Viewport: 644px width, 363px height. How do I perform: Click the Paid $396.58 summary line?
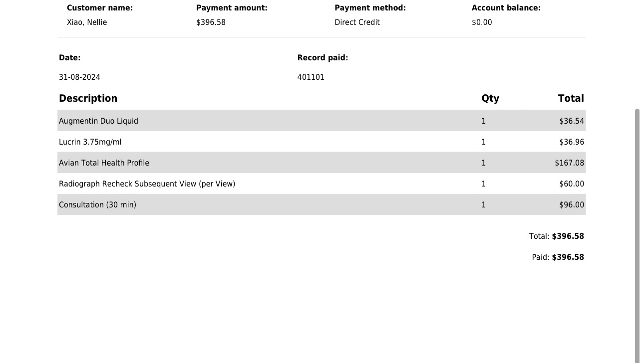click(x=558, y=257)
